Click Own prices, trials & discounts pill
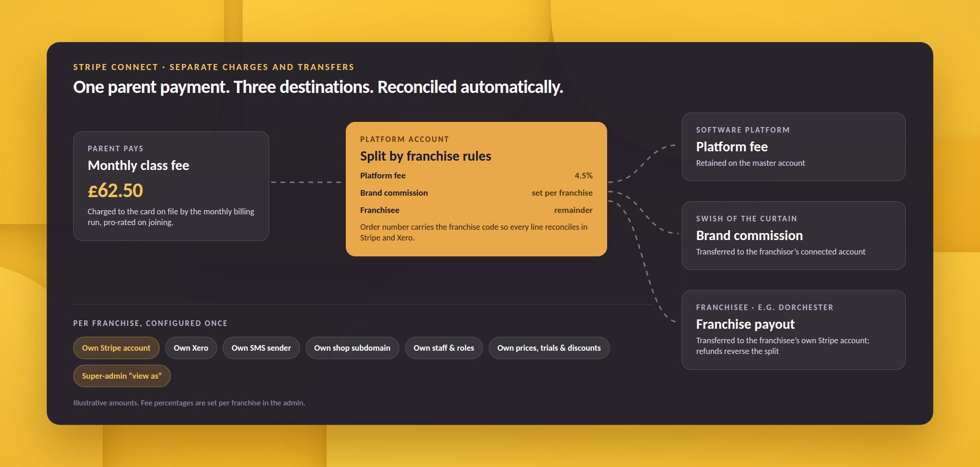 tap(549, 348)
